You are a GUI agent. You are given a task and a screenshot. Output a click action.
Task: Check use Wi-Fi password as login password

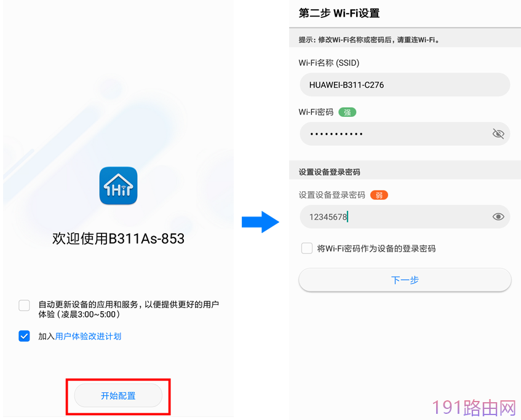click(x=307, y=248)
